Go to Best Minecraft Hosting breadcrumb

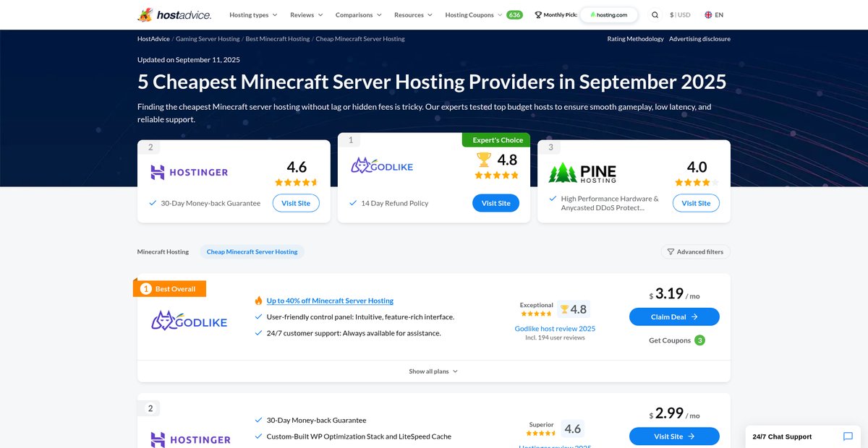(278, 39)
